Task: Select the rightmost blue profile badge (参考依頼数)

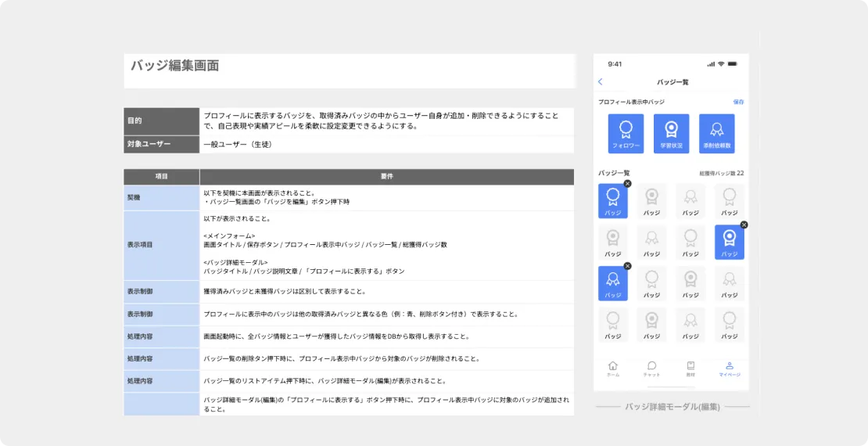Action: [717, 134]
